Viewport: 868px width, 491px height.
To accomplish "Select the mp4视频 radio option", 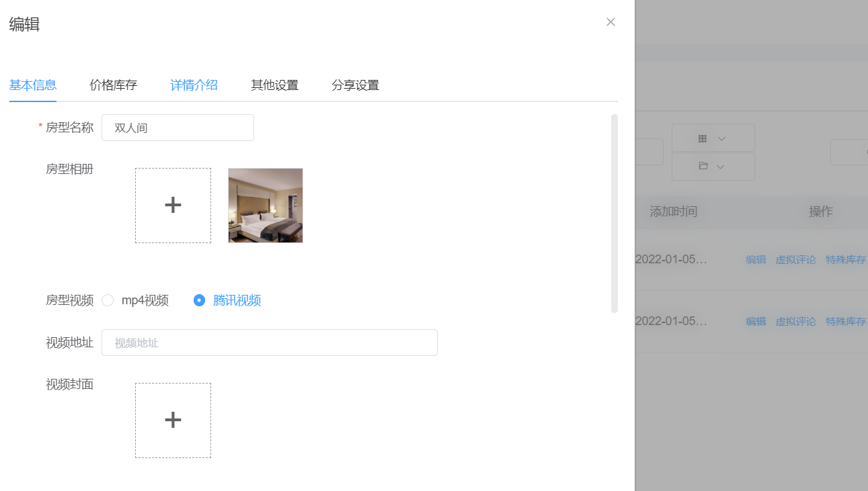I will [x=108, y=300].
